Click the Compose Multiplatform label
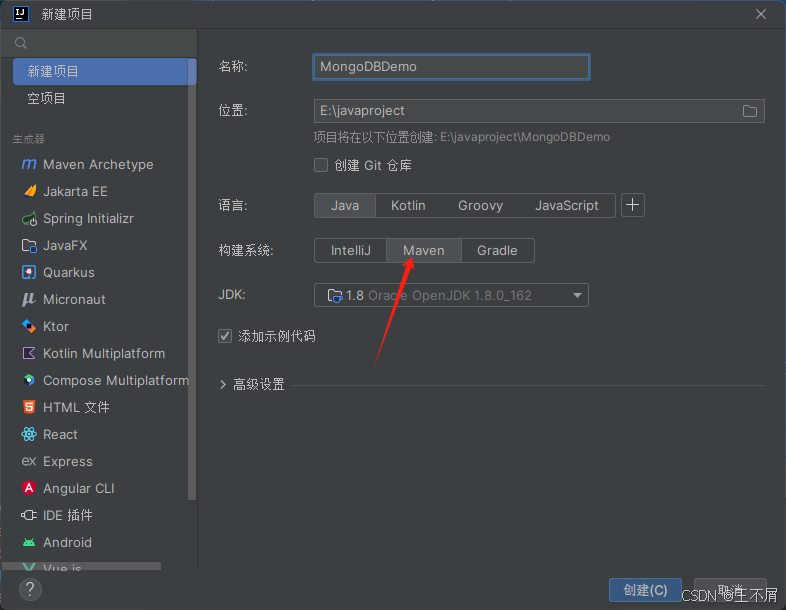 coord(116,380)
